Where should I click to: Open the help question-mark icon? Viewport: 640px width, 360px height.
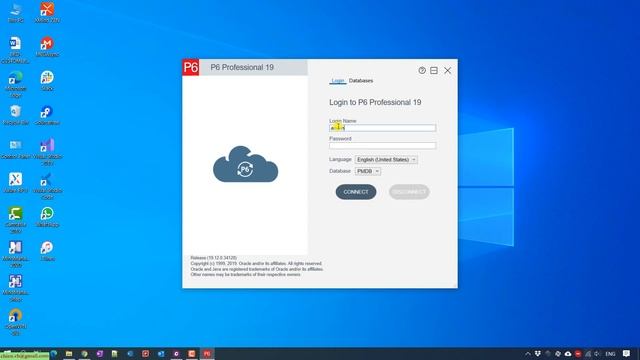click(422, 71)
